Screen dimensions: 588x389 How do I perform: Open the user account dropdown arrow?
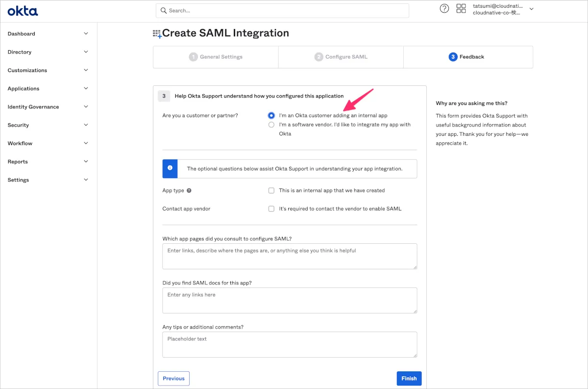[532, 9]
